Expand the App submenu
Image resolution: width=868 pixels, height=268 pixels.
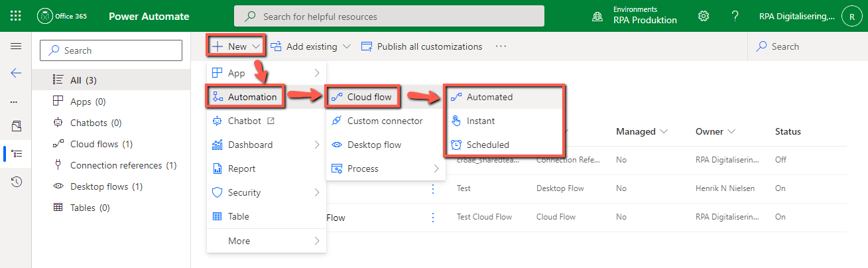pos(266,73)
